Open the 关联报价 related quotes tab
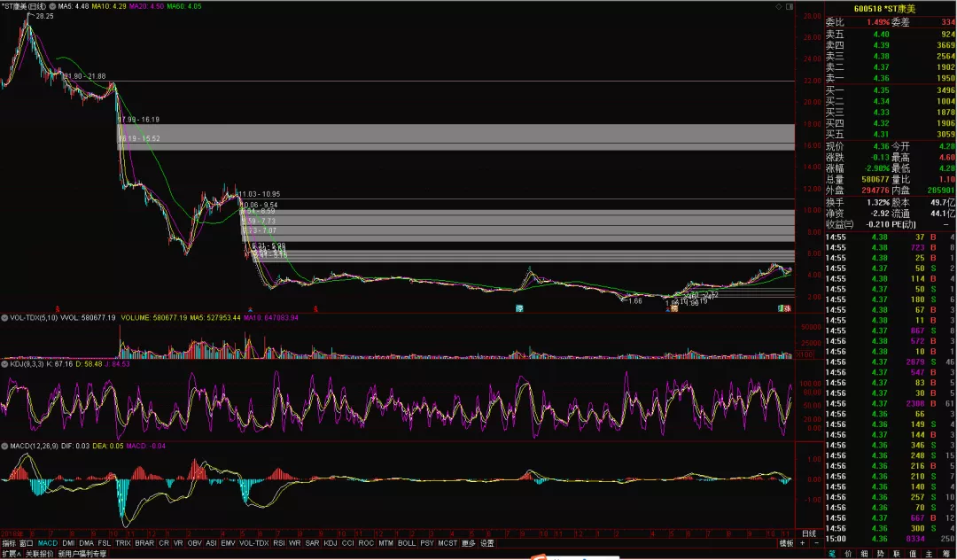This screenshot has width=957, height=560. [40, 553]
